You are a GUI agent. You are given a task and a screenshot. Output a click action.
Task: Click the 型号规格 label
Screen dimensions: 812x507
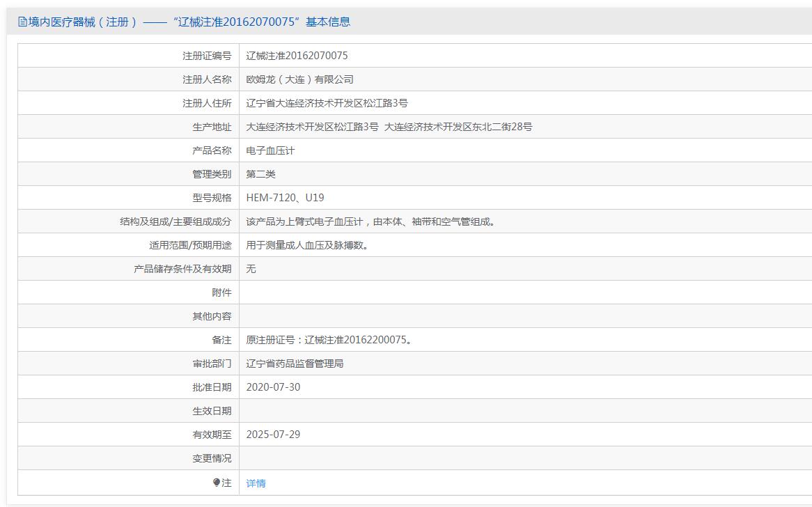(x=212, y=198)
